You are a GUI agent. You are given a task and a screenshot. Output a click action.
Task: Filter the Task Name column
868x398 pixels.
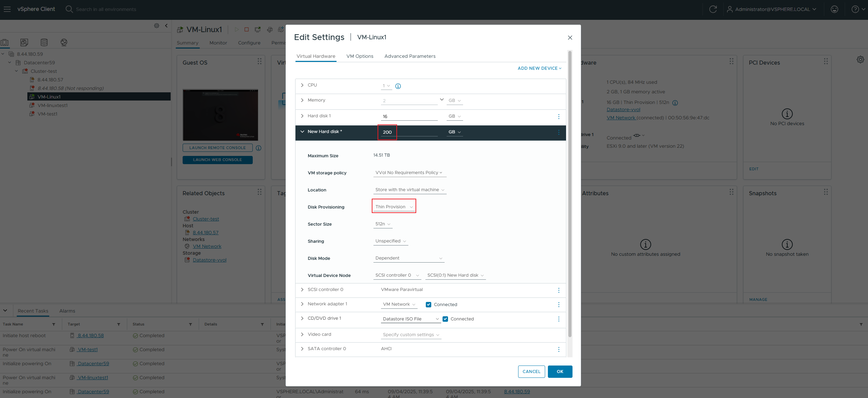pyautogui.click(x=54, y=324)
